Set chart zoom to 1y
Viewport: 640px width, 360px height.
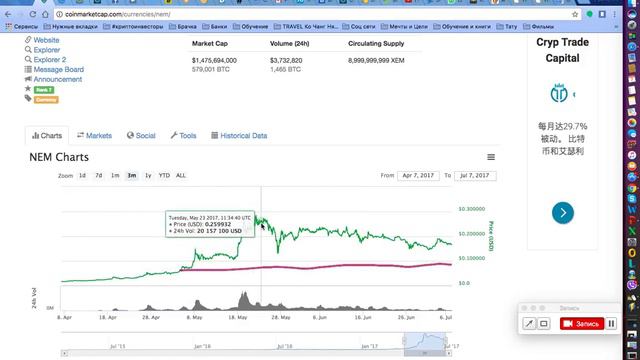[148, 176]
